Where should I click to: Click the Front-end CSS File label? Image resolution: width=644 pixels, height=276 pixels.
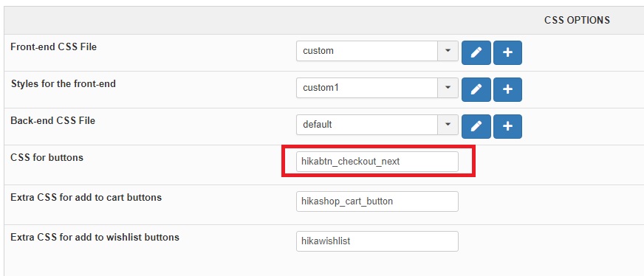[53, 46]
